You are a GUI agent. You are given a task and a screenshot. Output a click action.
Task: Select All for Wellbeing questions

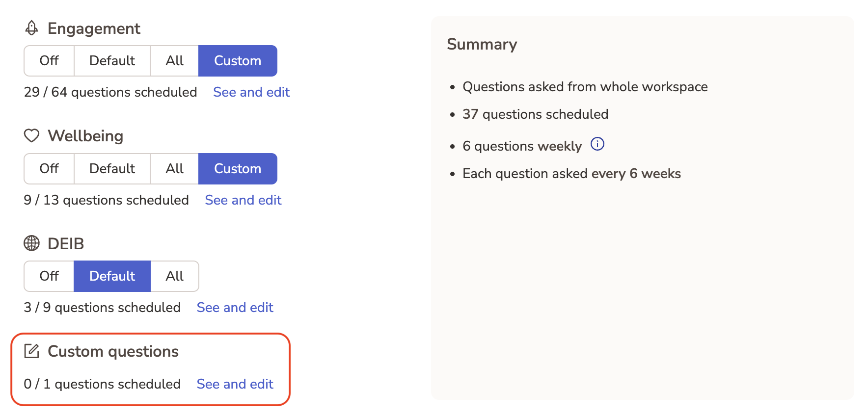point(174,169)
